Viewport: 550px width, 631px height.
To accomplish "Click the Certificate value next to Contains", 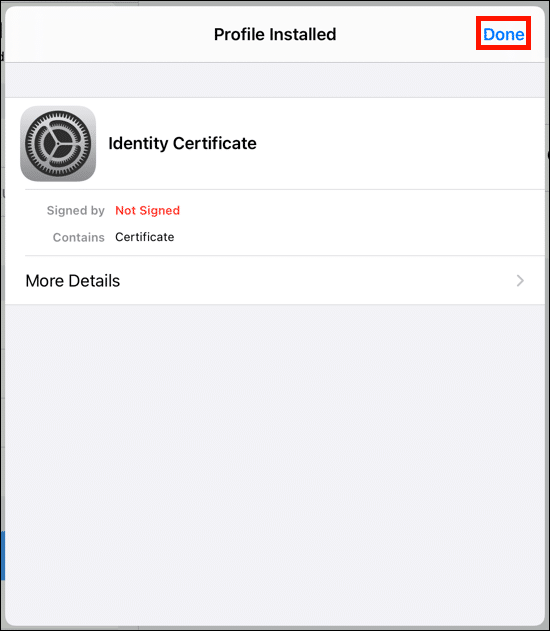I will click(x=144, y=237).
